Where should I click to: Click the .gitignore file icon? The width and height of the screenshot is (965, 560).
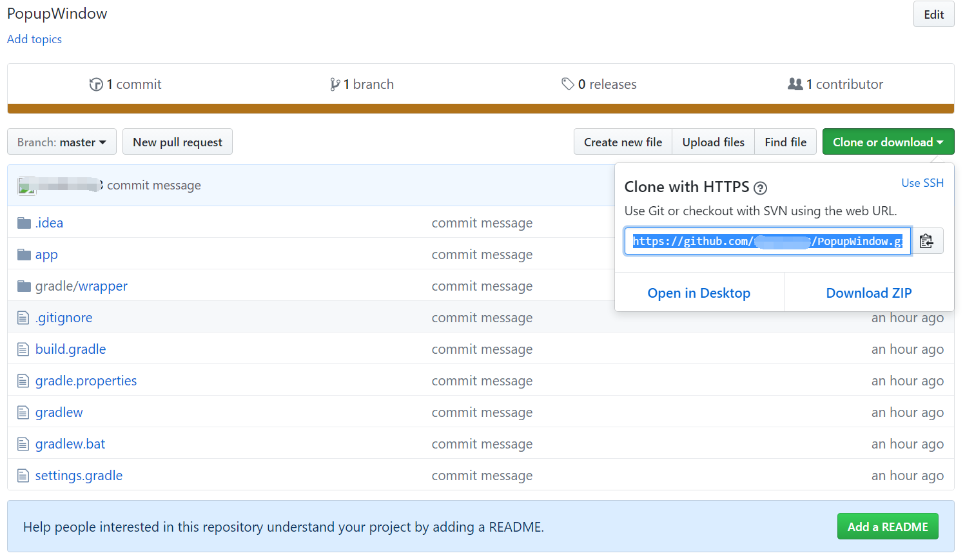point(23,318)
